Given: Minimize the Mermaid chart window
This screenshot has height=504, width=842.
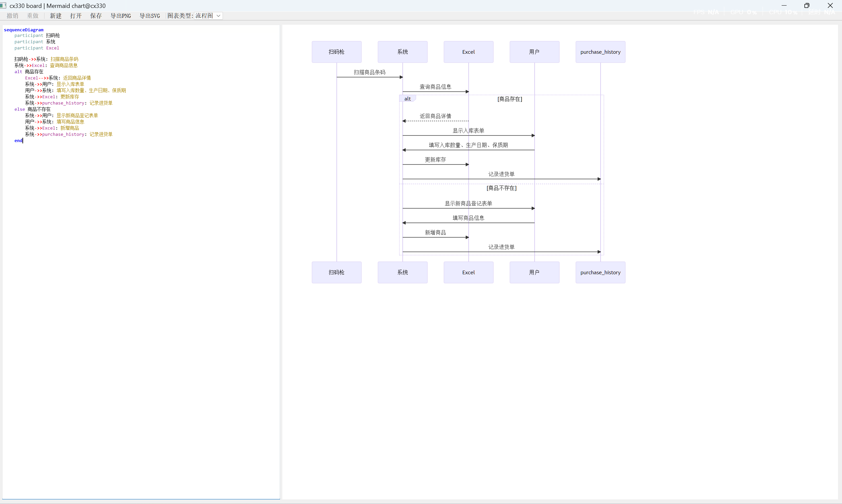Looking at the screenshot, I should tap(784, 5).
